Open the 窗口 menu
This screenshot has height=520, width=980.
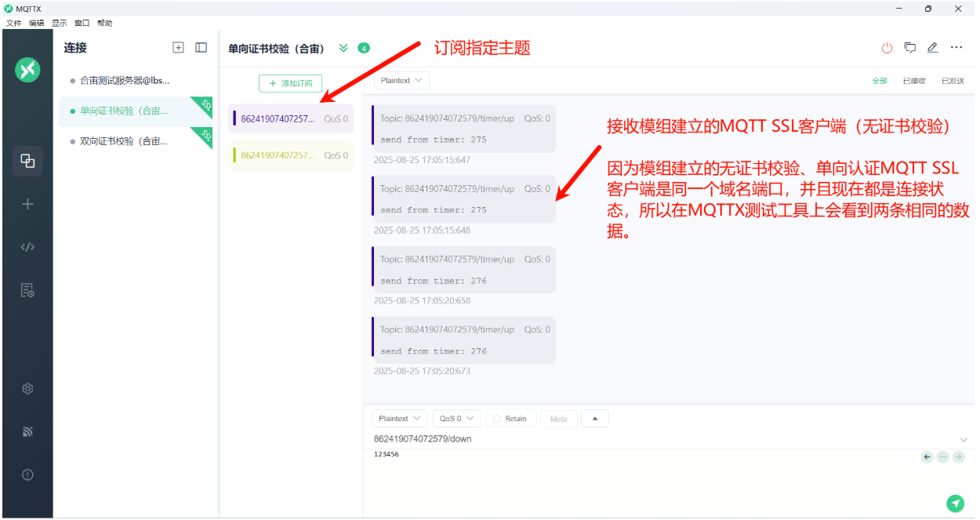[82, 23]
